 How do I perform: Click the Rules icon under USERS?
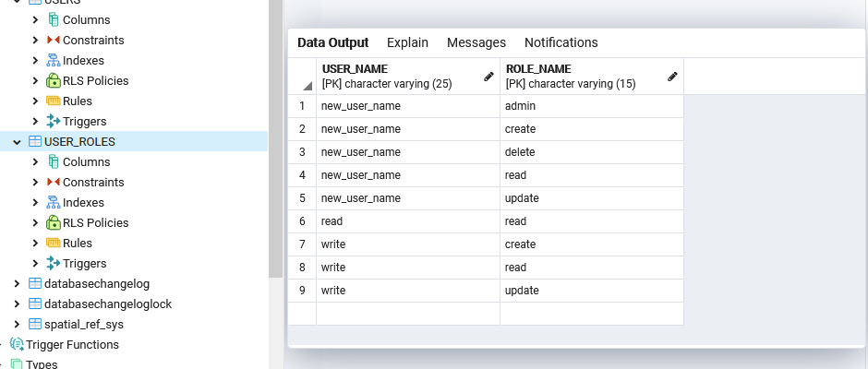pos(54,101)
